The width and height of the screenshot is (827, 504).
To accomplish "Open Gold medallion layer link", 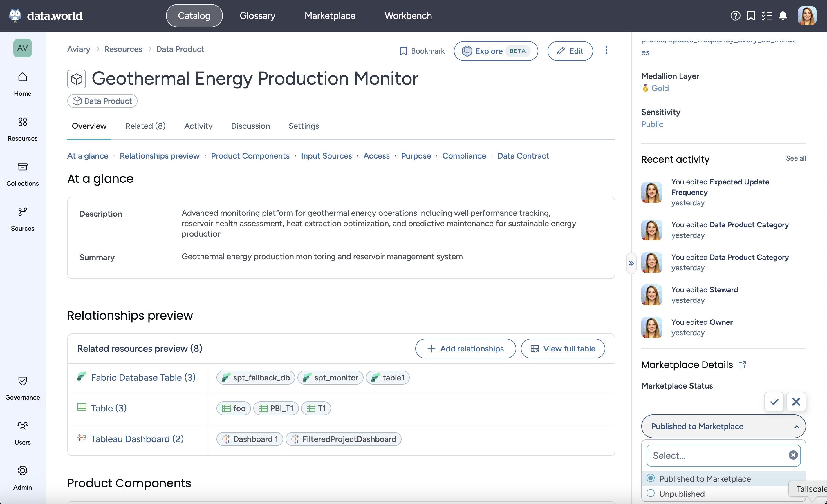I will tap(660, 88).
